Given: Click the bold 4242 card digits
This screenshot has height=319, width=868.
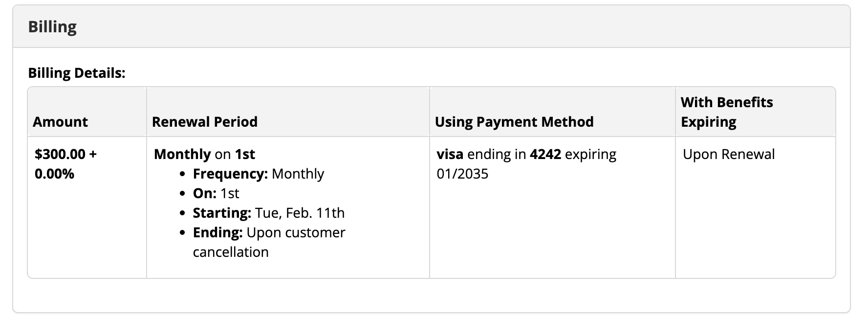Looking at the screenshot, I should click(x=545, y=154).
